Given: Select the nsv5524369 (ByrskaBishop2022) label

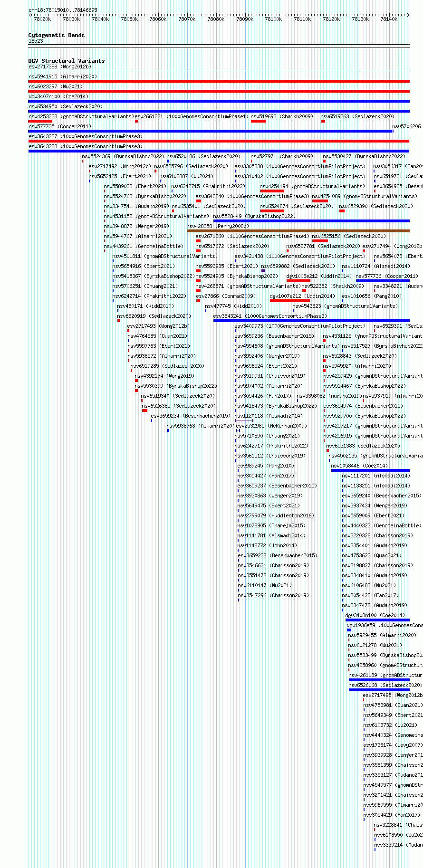Looking at the screenshot, I should pyautogui.click(x=123, y=157).
